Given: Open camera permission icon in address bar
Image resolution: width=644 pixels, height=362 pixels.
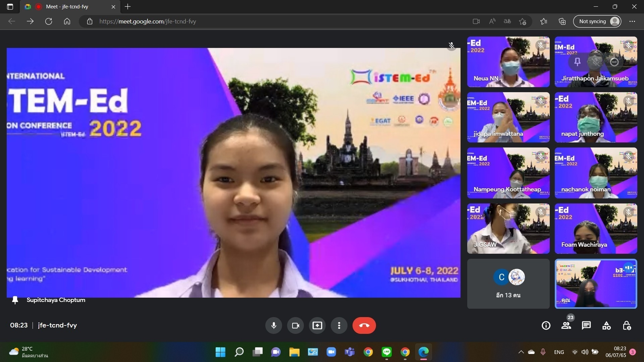Looking at the screenshot, I should click(476, 21).
